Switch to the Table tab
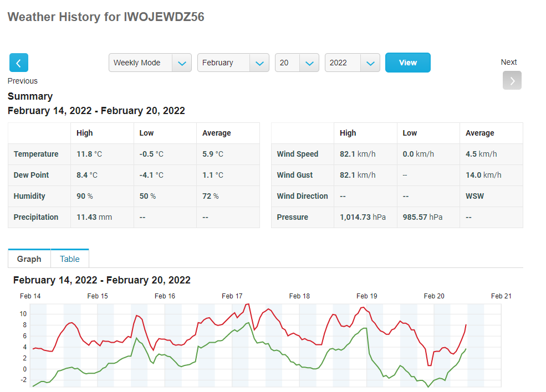 coord(70,259)
